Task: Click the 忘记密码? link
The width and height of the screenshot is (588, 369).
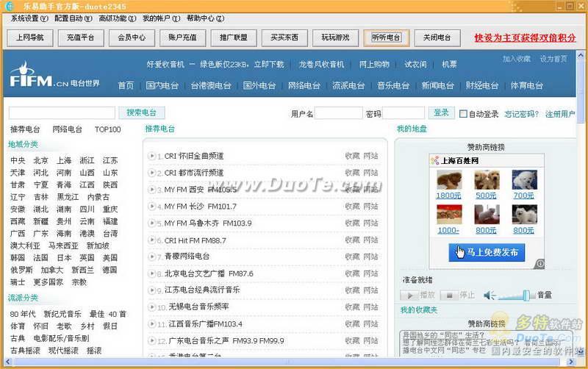Action: point(522,114)
